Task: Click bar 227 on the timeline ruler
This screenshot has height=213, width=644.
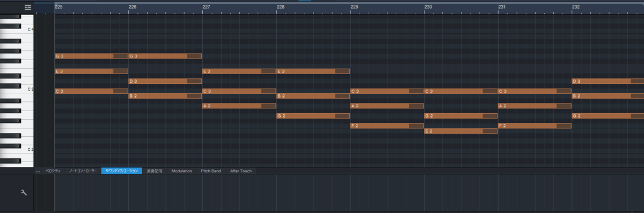Action: tap(206, 7)
